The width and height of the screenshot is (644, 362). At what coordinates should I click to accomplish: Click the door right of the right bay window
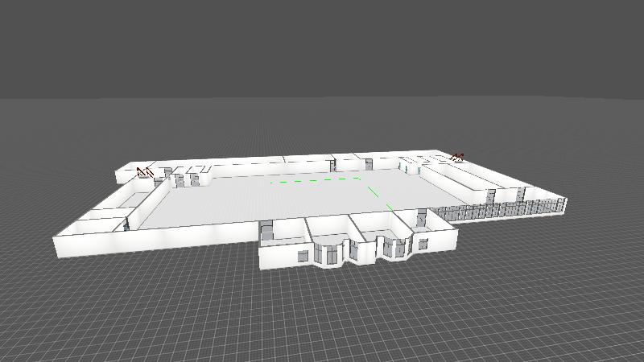423,243
